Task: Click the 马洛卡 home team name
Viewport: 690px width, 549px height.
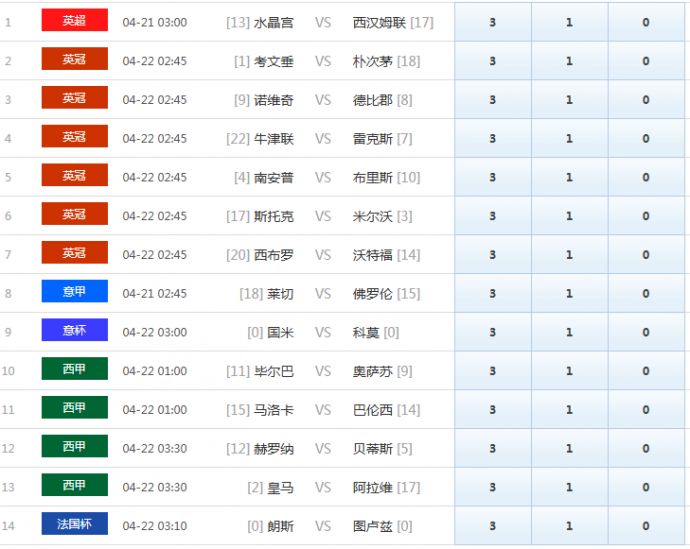Action: pyautogui.click(x=274, y=410)
